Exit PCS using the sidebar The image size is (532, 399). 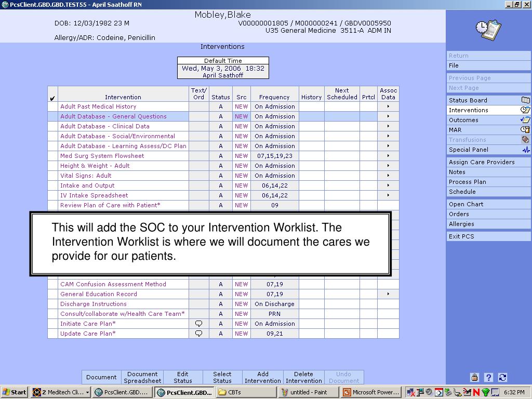point(488,236)
